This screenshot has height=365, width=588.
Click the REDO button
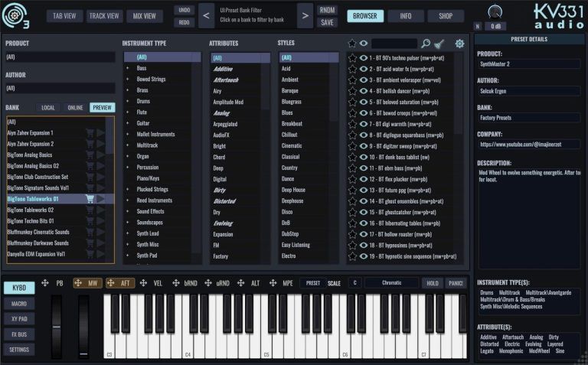[x=184, y=22]
